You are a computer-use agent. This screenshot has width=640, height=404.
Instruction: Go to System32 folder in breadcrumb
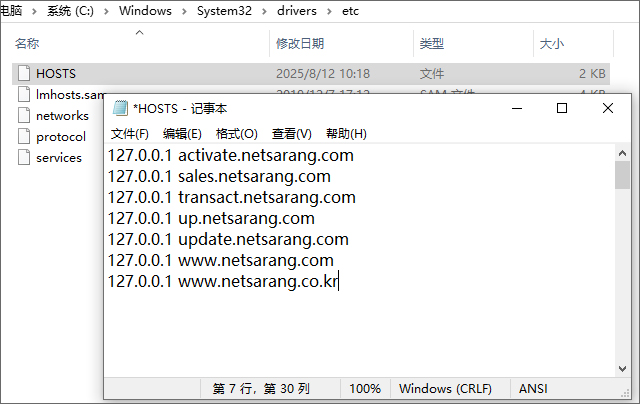pyautogui.click(x=224, y=11)
